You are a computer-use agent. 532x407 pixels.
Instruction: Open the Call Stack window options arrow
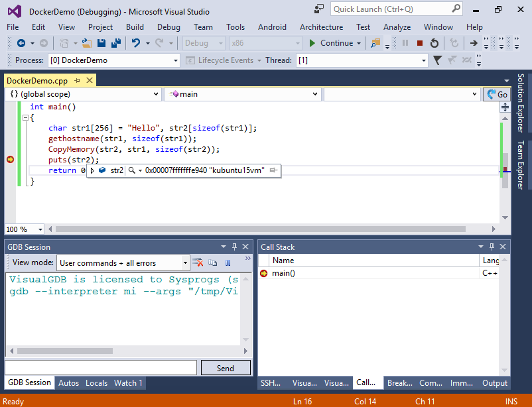tap(481, 247)
